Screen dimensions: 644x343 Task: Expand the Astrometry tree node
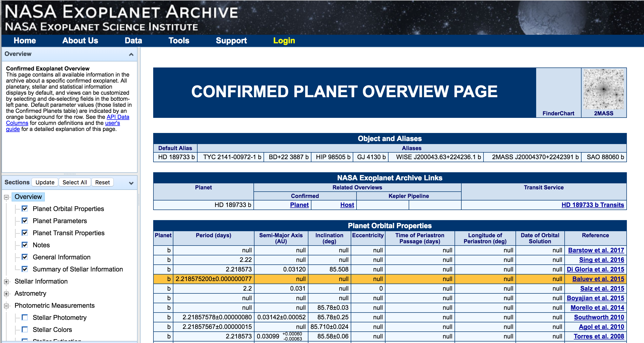tap(7, 294)
